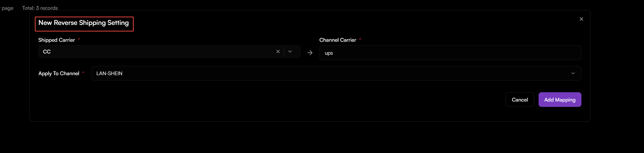Click the arrow icon between carrier fields
The image size is (644, 153).
coord(310,52)
